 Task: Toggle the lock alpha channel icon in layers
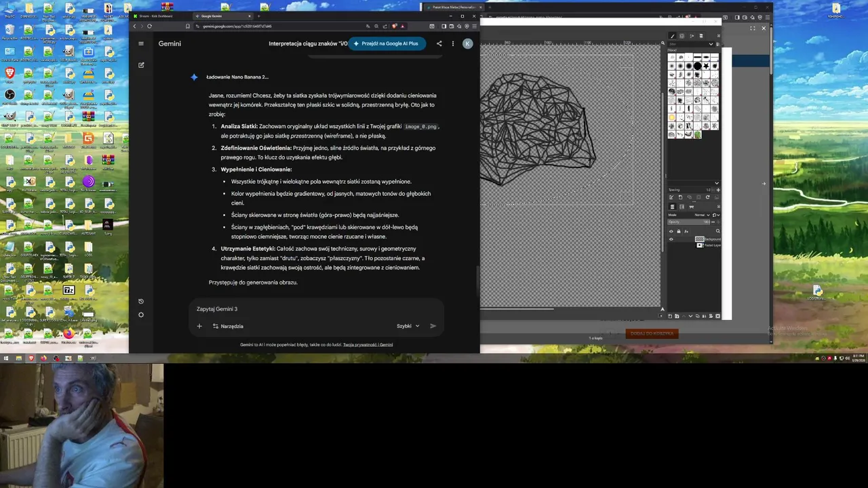pyautogui.click(x=679, y=231)
